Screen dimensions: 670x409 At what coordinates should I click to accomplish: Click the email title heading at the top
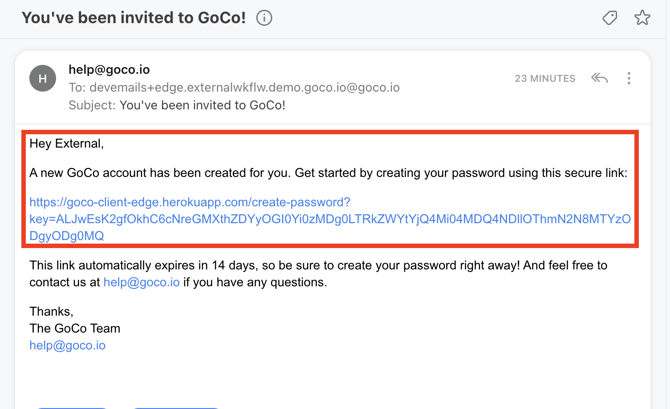tap(134, 18)
